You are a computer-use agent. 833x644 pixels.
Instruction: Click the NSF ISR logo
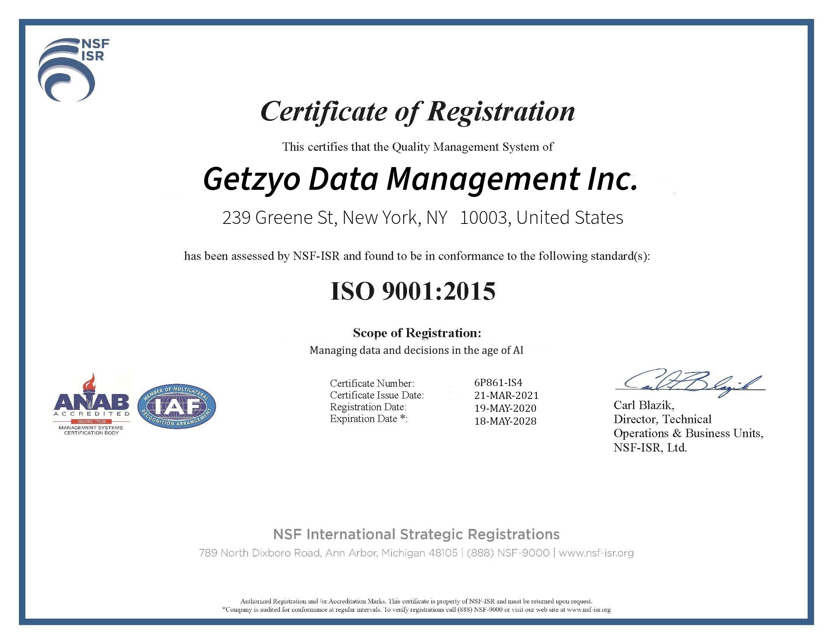point(72,69)
